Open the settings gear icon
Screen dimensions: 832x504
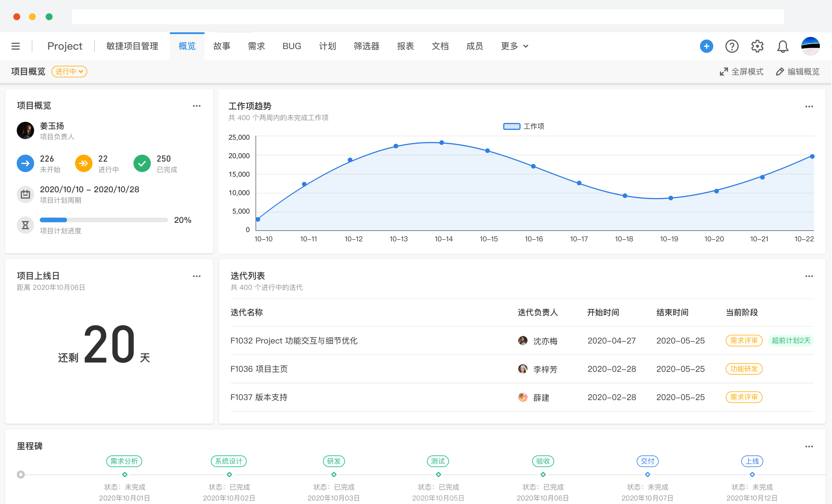tap(757, 46)
